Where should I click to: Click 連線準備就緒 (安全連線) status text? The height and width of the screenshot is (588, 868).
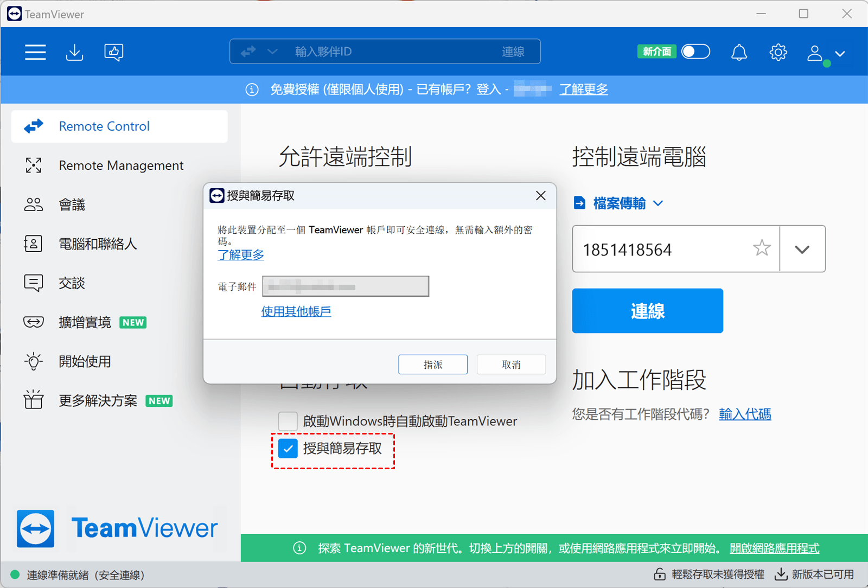coord(86,575)
